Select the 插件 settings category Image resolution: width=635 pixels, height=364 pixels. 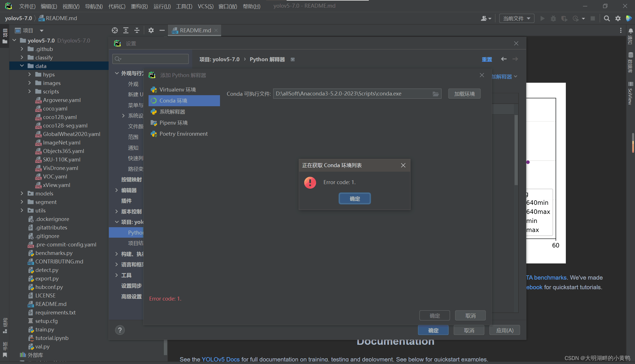[x=126, y=201]
